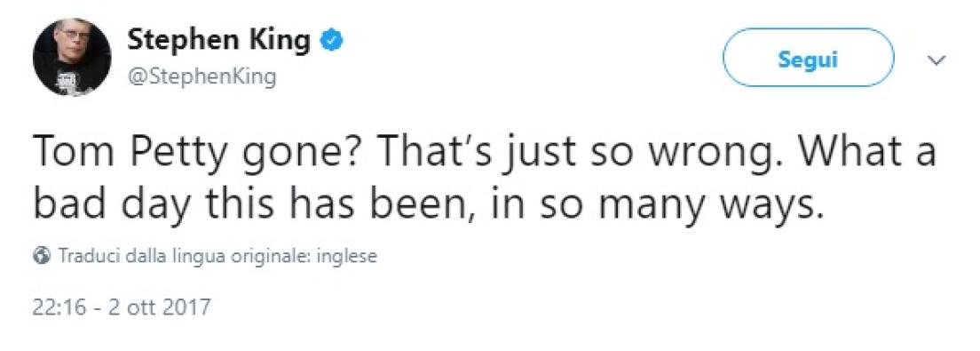The height and width of the screenshot is (351, 980).
Task: Click the tweet text about Tom Petty
Action: coord(485,179)
